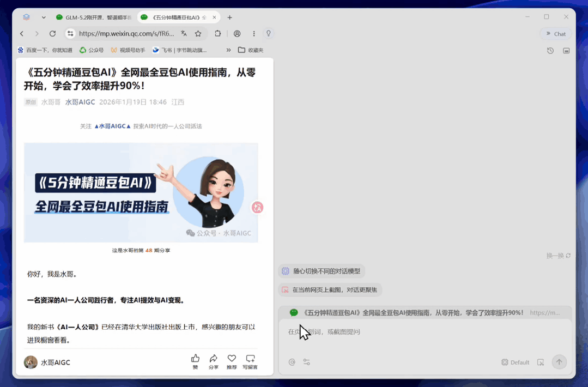
Task: Click the lightbulb icon in the toolbar
Action: pyautogui.click(x=269, y=33)
